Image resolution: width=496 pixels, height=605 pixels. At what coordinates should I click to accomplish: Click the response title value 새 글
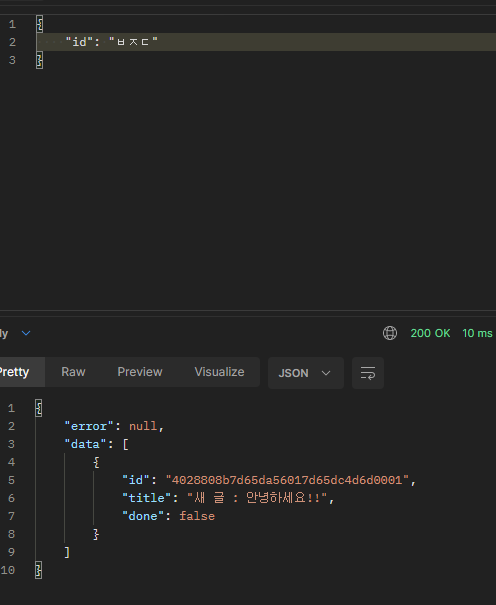[257, 498]
